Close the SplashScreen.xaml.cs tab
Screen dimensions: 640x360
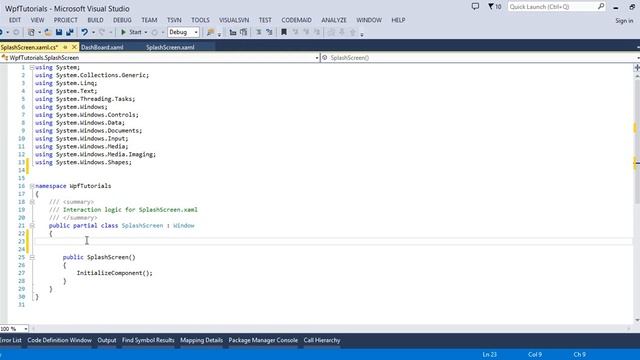coord(74,47)
